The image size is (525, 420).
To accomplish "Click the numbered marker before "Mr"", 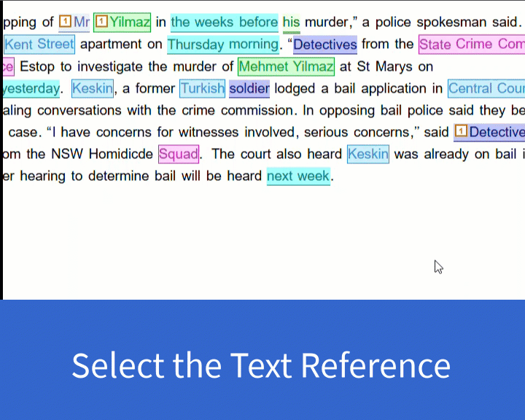I will 65,22.
